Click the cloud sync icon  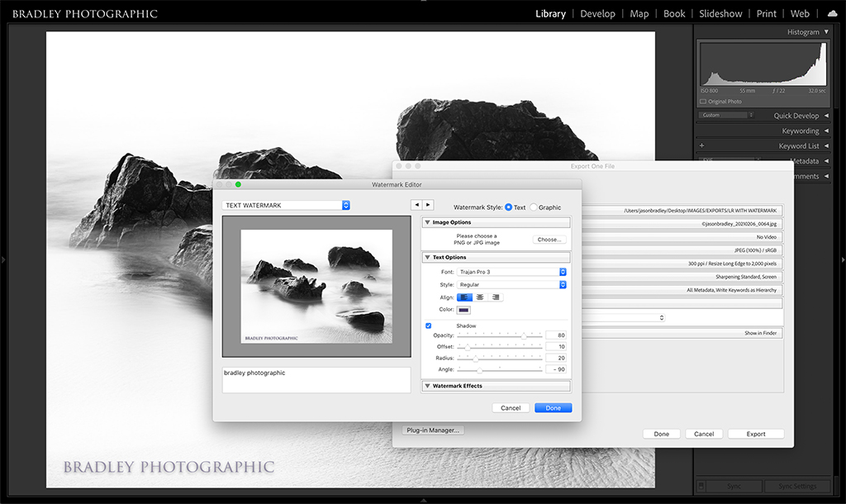[x=831, y=14]
